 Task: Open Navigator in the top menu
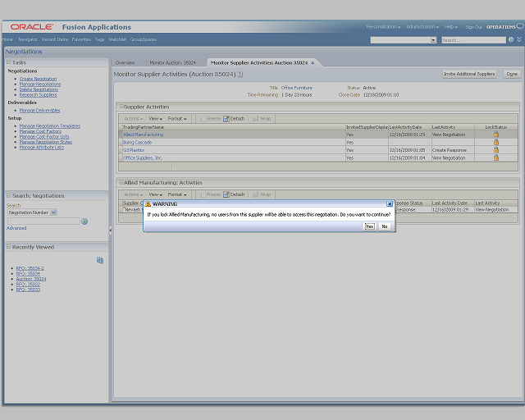coord(28,39)
